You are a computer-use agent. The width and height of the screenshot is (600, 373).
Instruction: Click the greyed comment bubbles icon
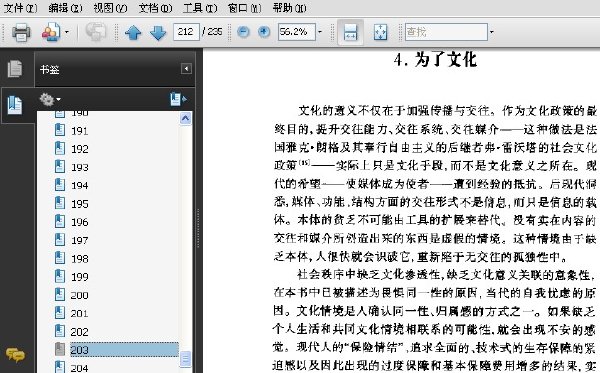click(x=96, y=32)
